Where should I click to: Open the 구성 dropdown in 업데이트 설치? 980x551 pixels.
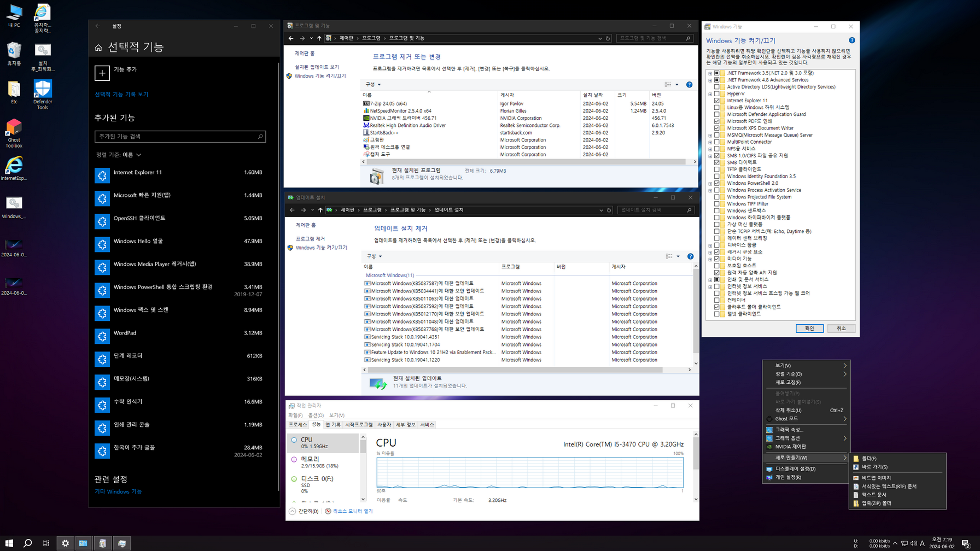(x=375, y=256)
